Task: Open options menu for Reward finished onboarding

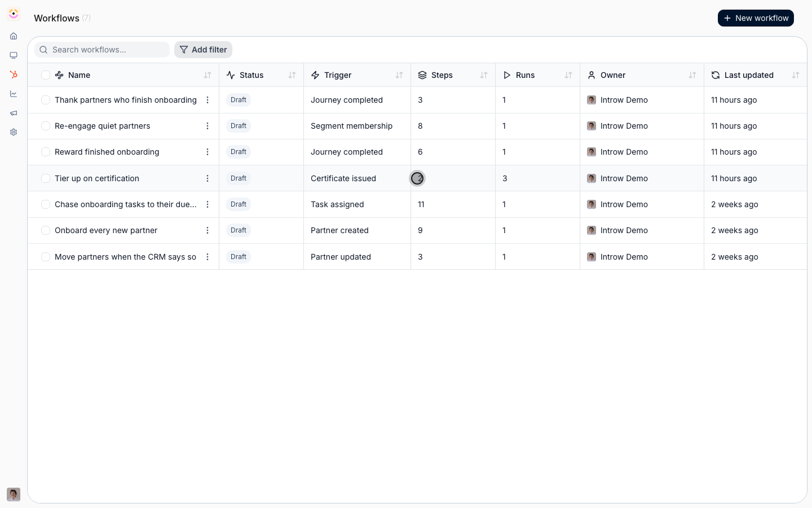Action: point(208,152)
